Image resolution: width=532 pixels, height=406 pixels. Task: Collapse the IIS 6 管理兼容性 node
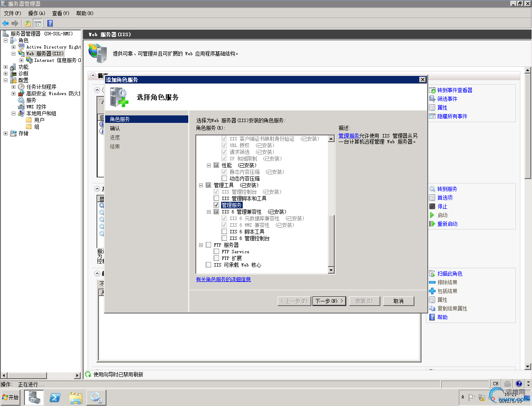click(x=209, y=212)
